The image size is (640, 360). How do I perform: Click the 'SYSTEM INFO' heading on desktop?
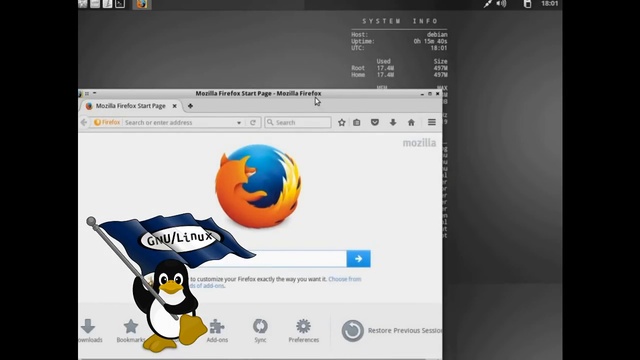point(400,21)
